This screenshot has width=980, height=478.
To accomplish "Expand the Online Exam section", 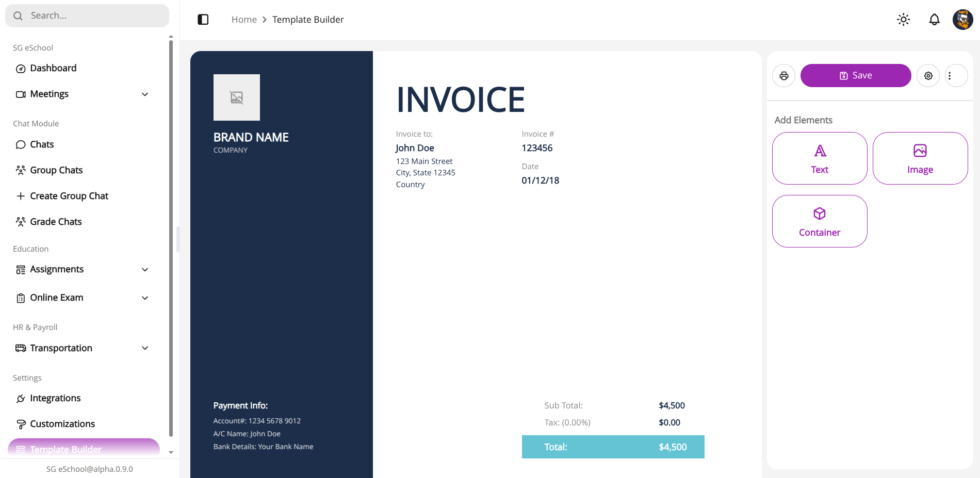I will click(x=83, y=298).
